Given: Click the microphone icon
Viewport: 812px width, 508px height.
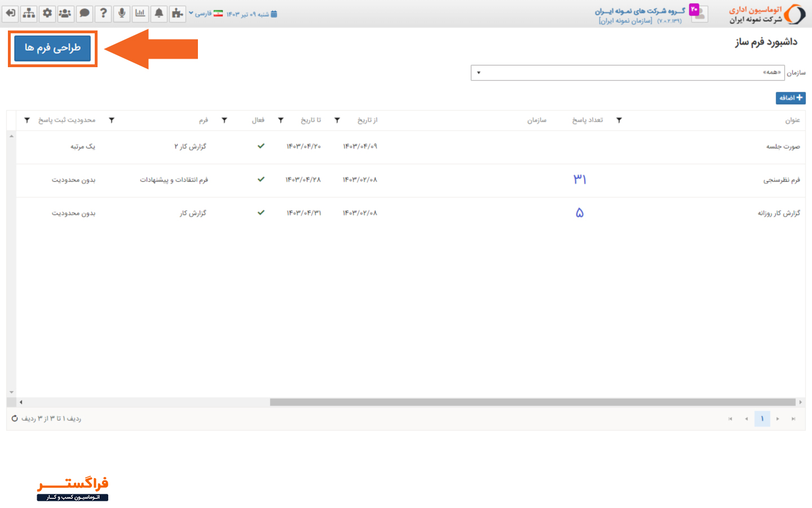Looking at the screenshot, I should (122, 13).
